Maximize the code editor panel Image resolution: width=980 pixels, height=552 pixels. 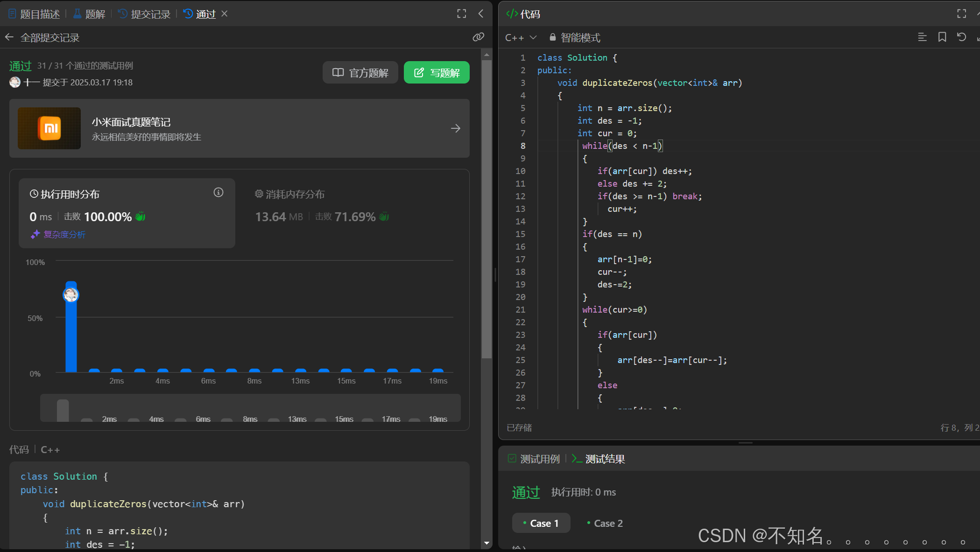[961, 14]
